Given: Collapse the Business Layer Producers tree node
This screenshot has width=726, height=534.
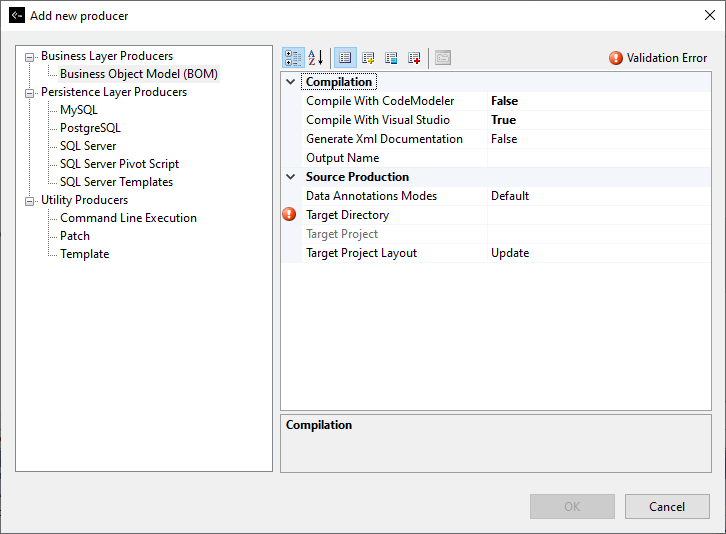Looking at the screenshot, I should tap(30, 57).
